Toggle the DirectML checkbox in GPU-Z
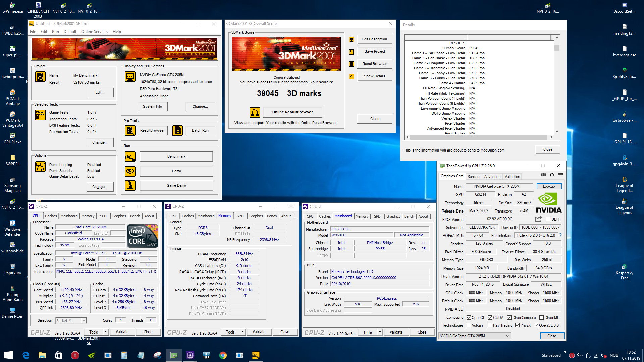644x362 pixels. [x=541, y=318]
